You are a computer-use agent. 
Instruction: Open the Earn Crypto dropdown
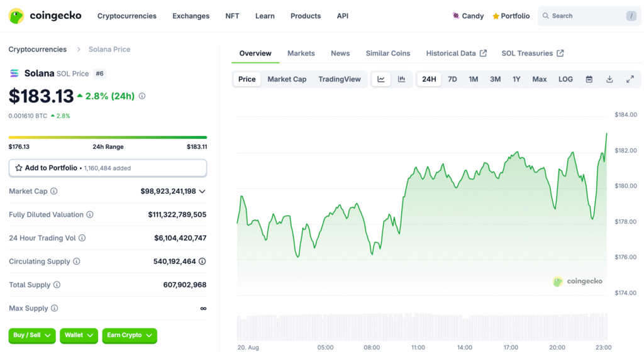[130, 336]
